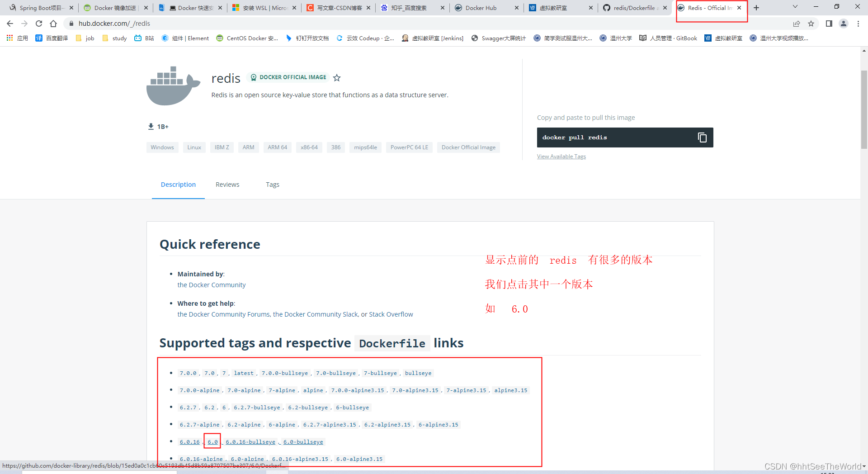Switch to the Spring Boot项目 tab
Screen dimensions: 868x474
[x=40, y=8]
